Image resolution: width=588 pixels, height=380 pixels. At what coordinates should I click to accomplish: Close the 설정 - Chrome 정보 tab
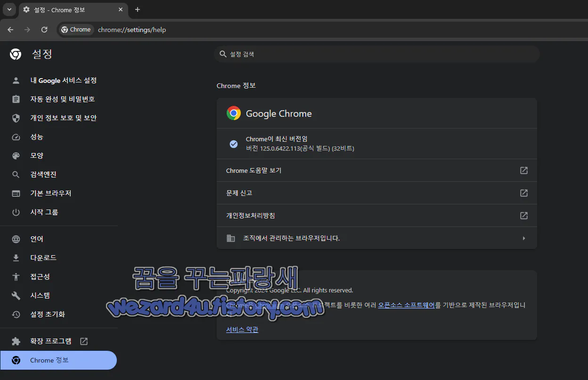coord(121,9)
